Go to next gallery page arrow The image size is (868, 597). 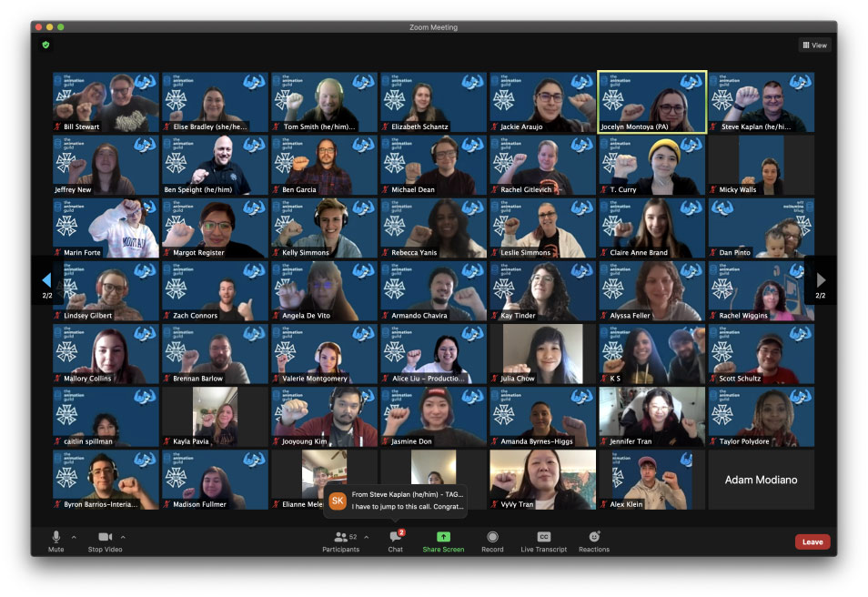(x=821, y=280)
